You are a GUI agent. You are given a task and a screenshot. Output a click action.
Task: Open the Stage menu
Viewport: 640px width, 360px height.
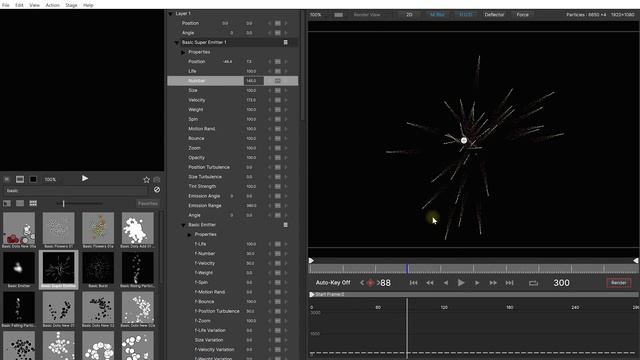[x=71, y=5]
